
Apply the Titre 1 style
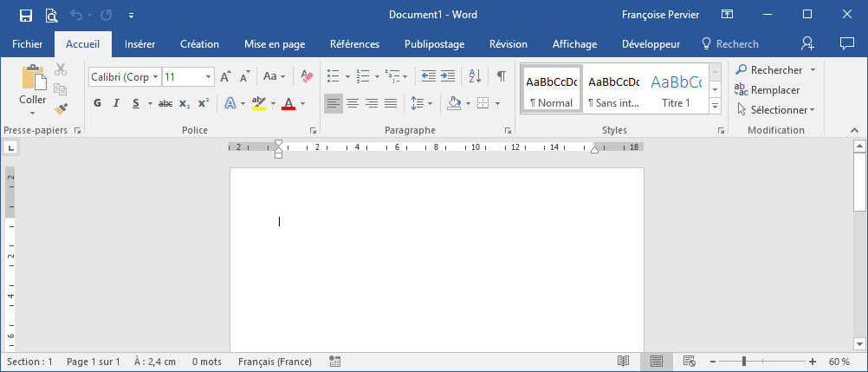[x=676, y=89]
